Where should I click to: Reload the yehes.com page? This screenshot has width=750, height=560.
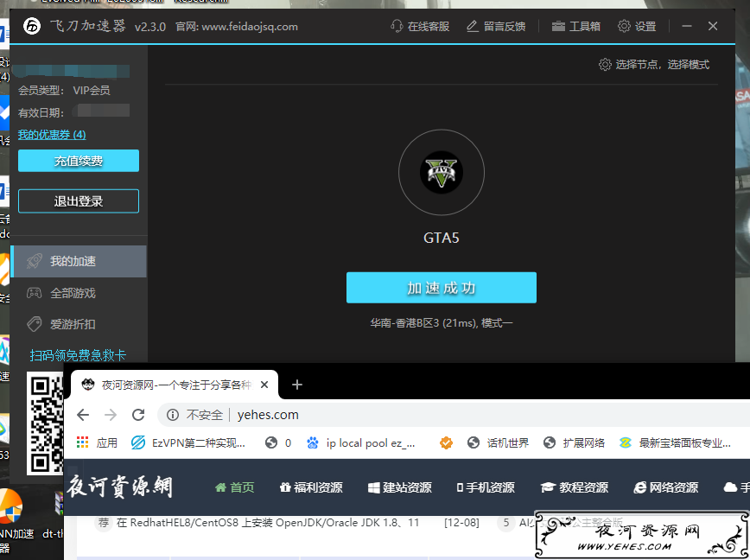138,415
